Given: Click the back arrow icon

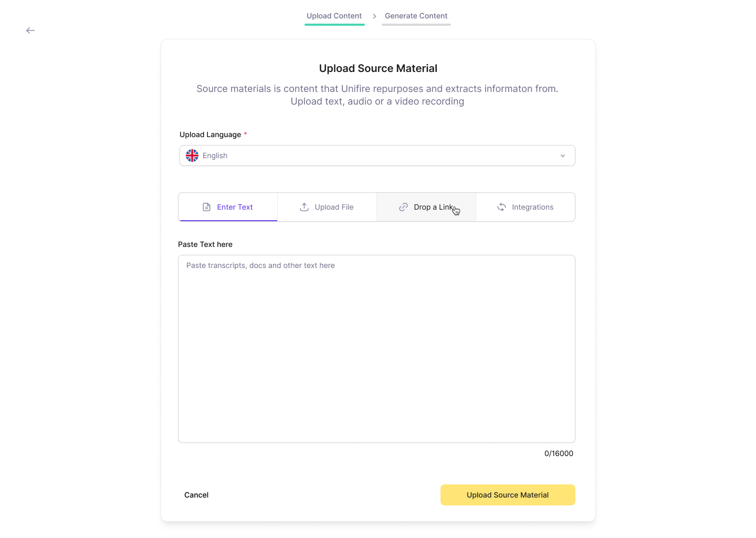Looking at the screenshot, I should 30,30.
